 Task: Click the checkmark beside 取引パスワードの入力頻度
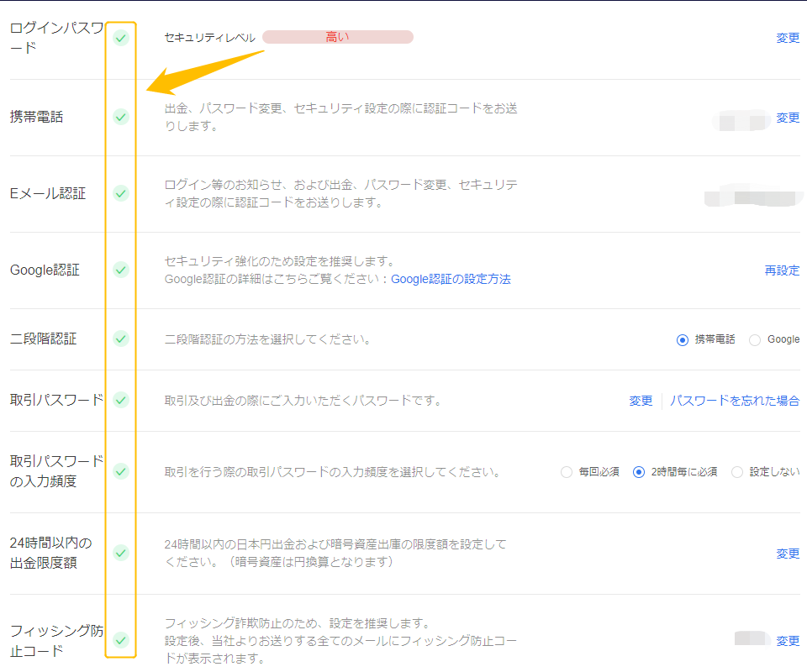121,471
